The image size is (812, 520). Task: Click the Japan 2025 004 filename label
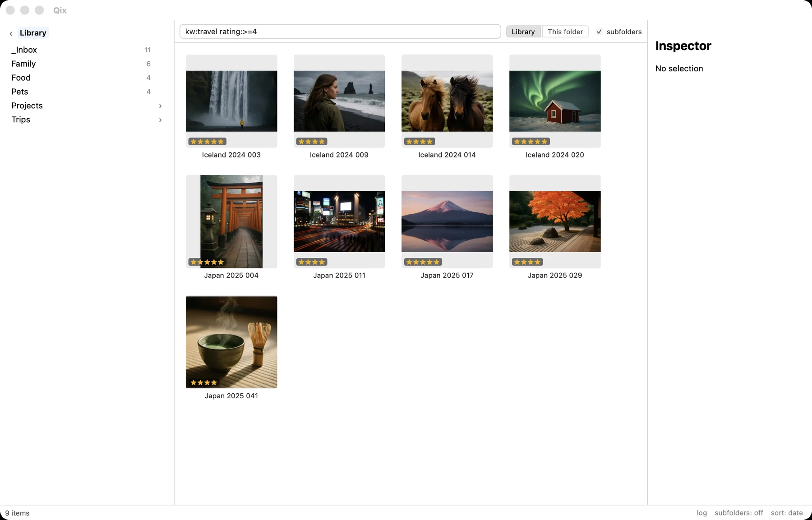(x=231, y=275)
